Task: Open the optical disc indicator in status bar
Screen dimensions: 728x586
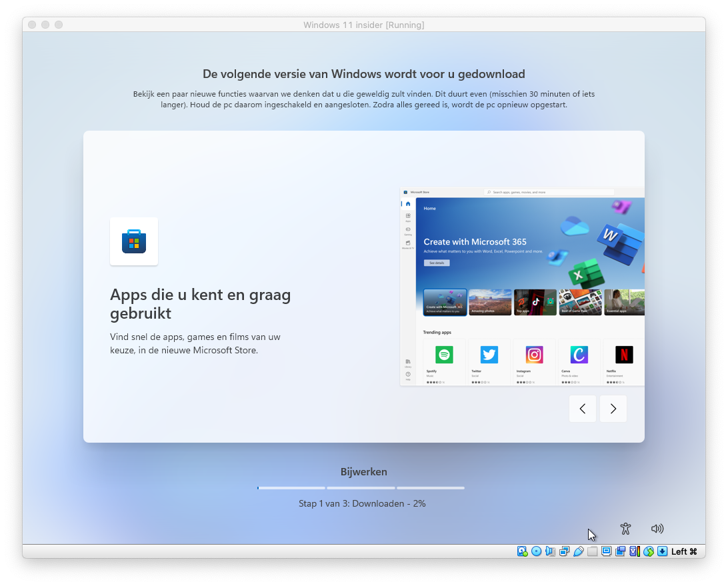Action: point(536,551)
